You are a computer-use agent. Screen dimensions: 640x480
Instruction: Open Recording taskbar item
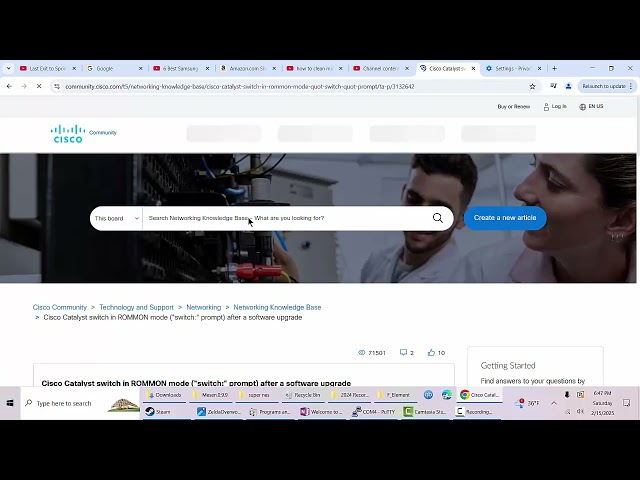[474, 411]
